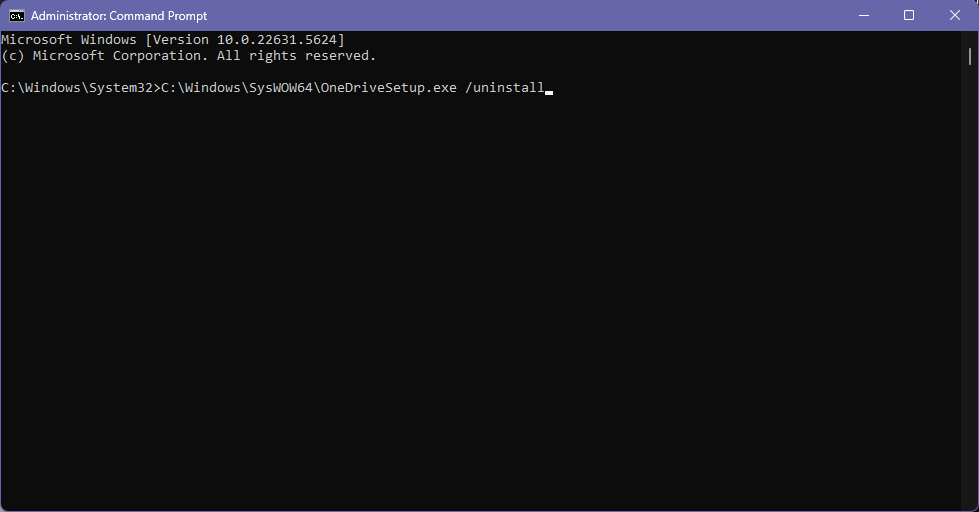This screenshot has width=979, height=512.
Task: Click the blinking cursor after /uninstall
Action: [x=549, y=89]
